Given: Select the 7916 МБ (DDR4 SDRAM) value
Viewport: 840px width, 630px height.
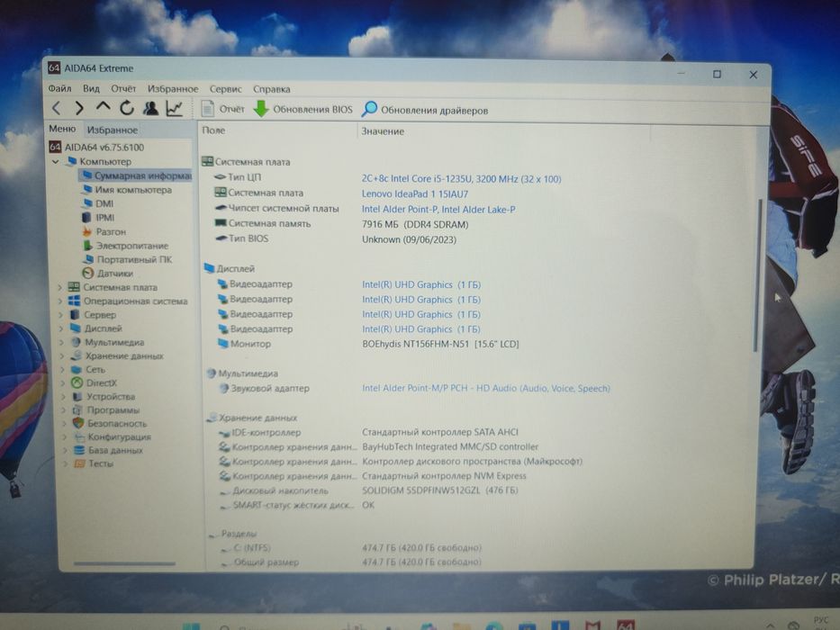Looking at the screenshot, I should point(415,224).
